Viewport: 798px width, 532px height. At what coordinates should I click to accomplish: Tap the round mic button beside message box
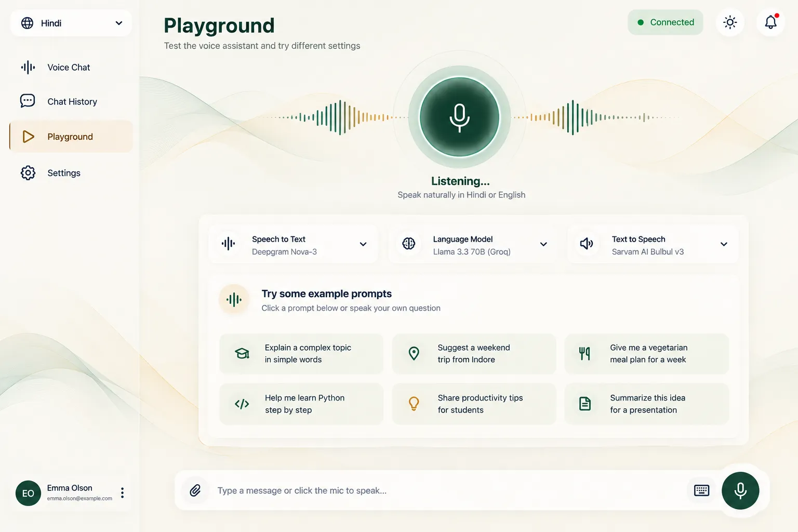coord(740,490)
